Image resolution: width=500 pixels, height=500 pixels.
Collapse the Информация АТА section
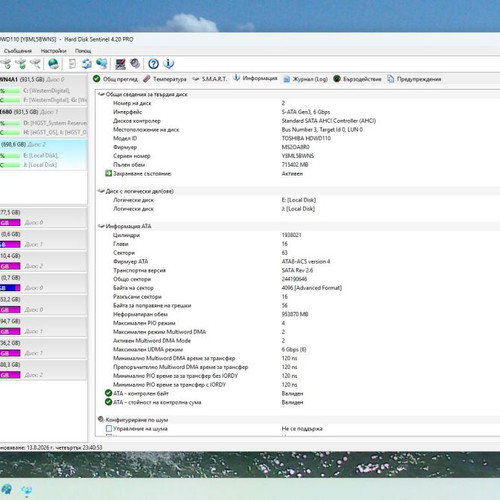coord(101,226)
